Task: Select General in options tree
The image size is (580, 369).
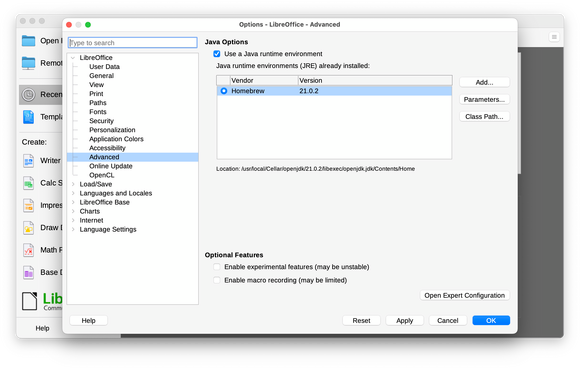Action: click(101, 76)
